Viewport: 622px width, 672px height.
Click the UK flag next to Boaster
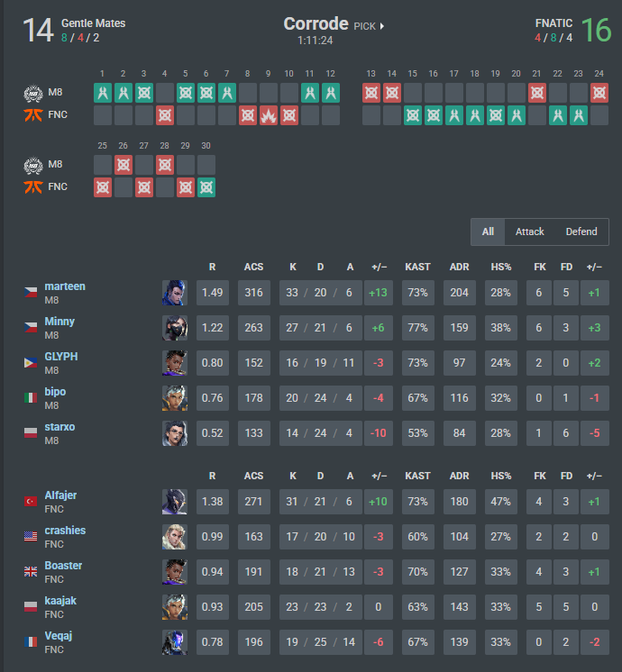(x=31, y=571)
